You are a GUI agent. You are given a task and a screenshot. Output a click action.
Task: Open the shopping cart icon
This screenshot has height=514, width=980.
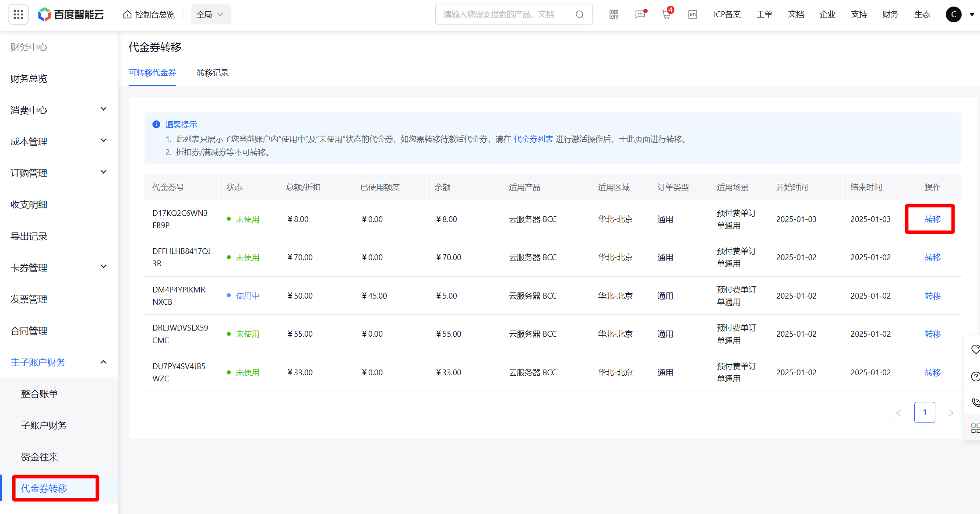click(666, 14)
